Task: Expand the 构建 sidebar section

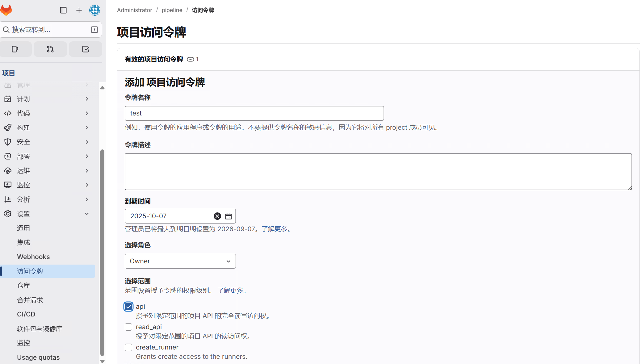Action: 46,128
